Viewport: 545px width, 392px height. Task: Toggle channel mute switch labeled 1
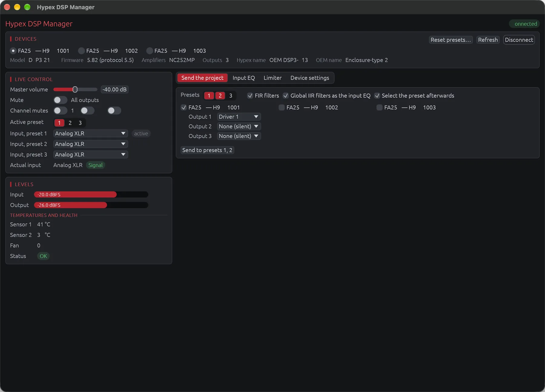tap(60, 110)
